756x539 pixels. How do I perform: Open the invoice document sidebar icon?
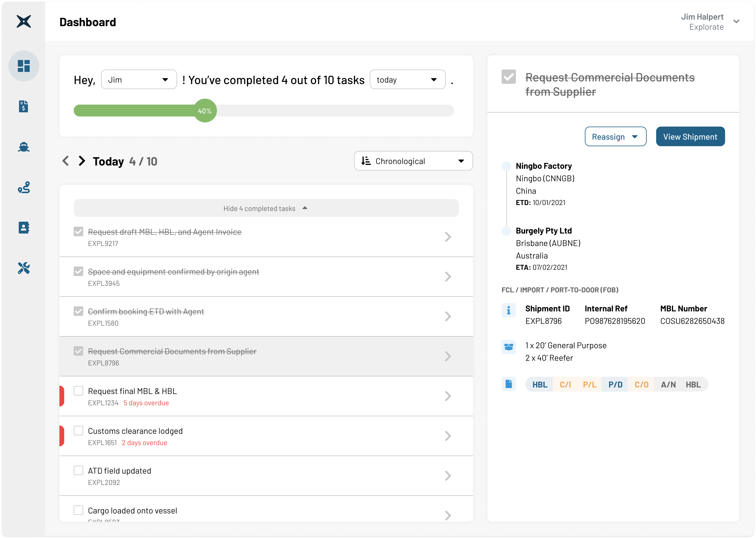tap(23, 106)
